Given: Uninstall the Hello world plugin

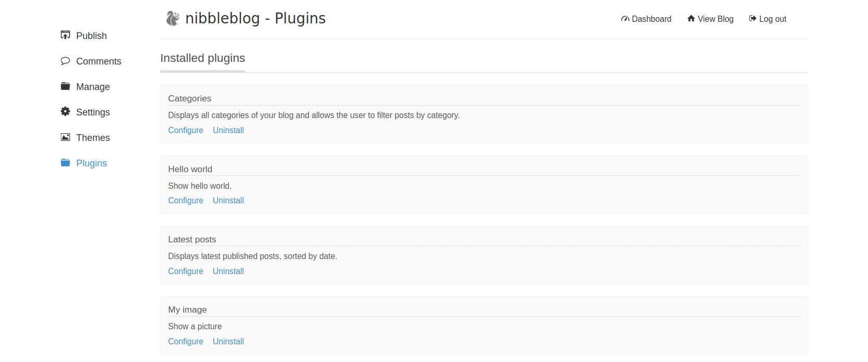Looking at the screenshot, I should click(228, 201).
